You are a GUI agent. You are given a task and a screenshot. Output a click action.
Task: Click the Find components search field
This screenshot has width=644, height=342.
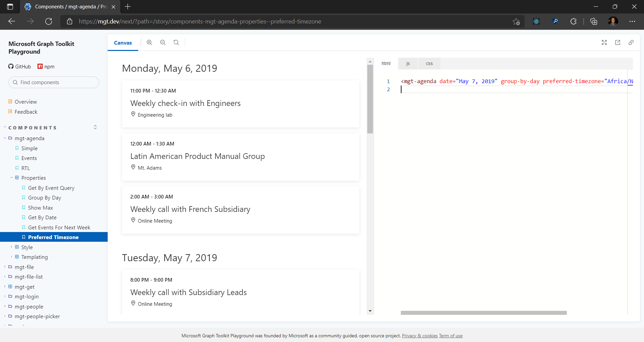click(x=54, y=82)
